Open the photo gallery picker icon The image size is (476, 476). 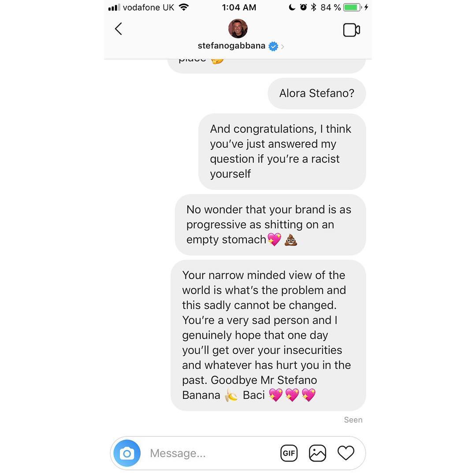(x=317, y=453)
